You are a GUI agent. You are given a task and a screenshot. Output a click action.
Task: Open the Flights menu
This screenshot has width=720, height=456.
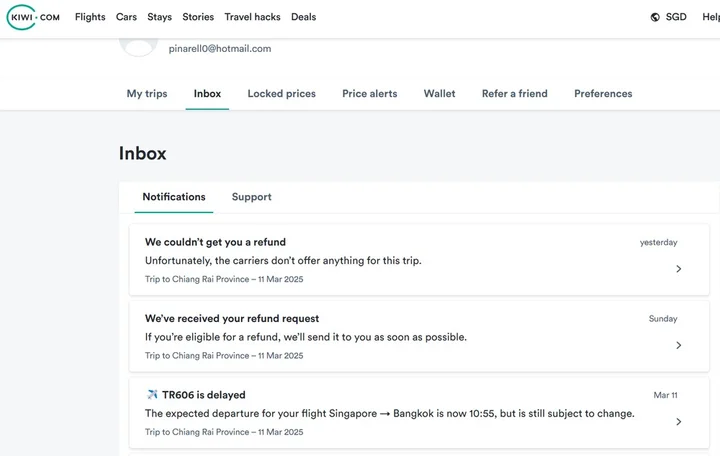[x=90, y=17]
